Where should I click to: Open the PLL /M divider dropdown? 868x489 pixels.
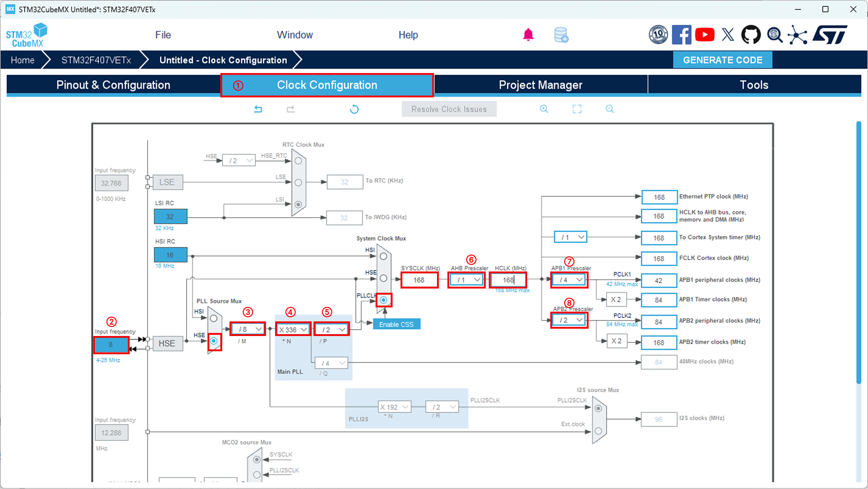[x=248, y=329]
